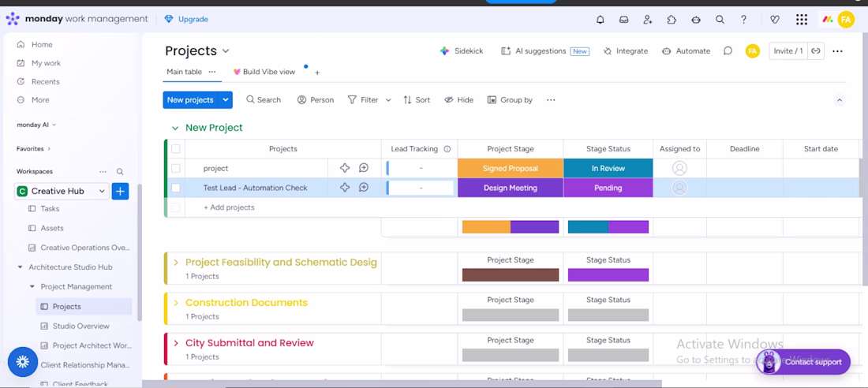Collapse the Project Management folder

click(x=32, y=287)
